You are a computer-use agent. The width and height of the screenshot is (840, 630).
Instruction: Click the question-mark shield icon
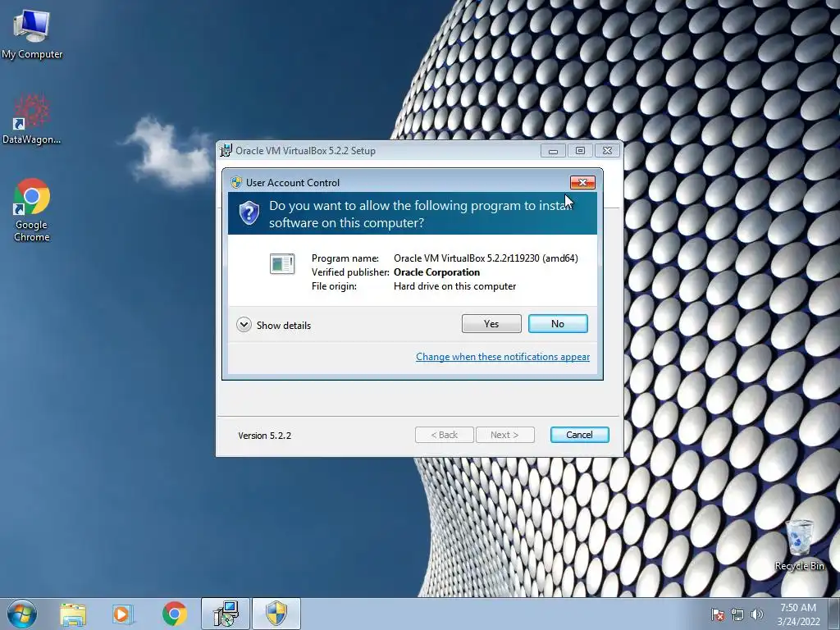249,213
